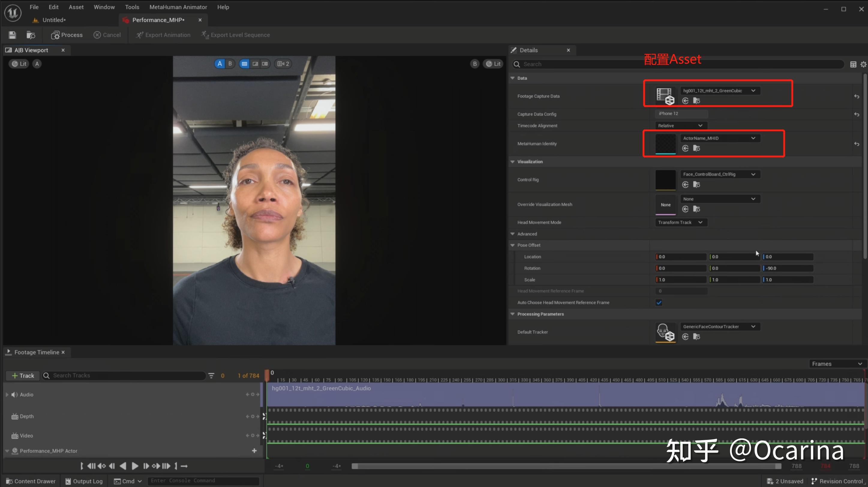Image resolution: width=868 pixels, height=487 pixels.
Task: Collapse the Pose Offset section
Action: point(513,245)
